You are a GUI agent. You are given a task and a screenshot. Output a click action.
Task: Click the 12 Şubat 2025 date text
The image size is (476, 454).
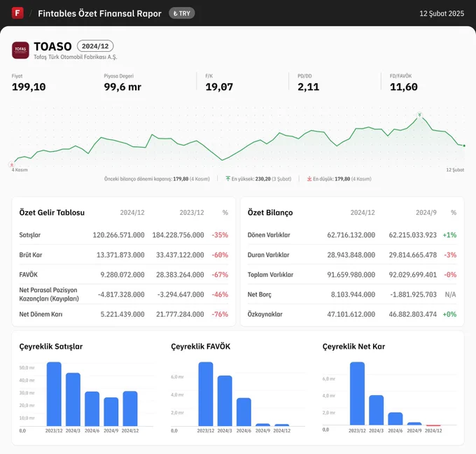[x=442, y=13]
